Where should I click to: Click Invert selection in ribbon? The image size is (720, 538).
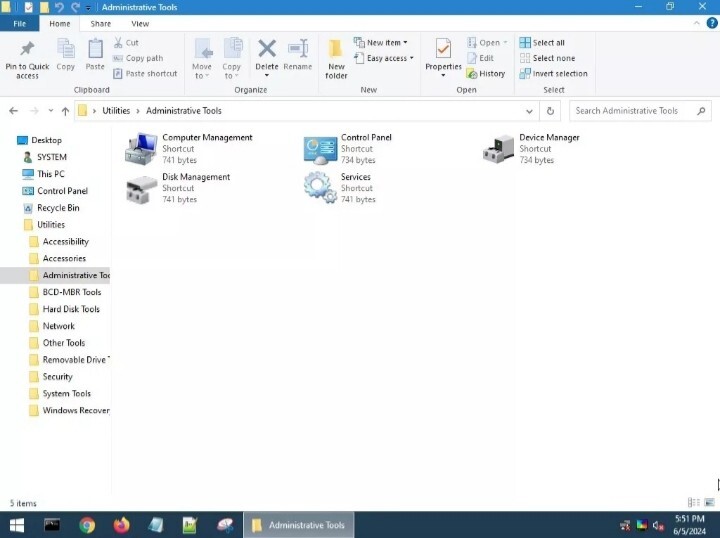pos(553,73)
